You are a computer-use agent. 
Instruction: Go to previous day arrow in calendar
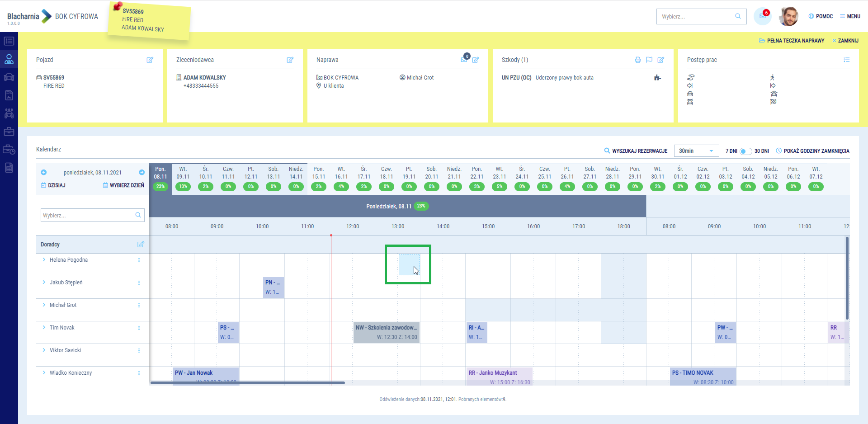click(x=44, y=172)
